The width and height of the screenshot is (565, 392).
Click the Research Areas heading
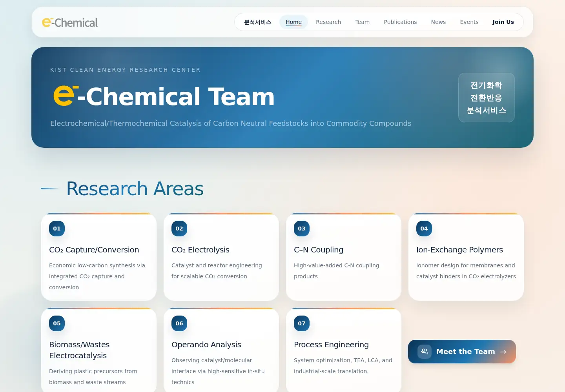(x=135, y=189)
